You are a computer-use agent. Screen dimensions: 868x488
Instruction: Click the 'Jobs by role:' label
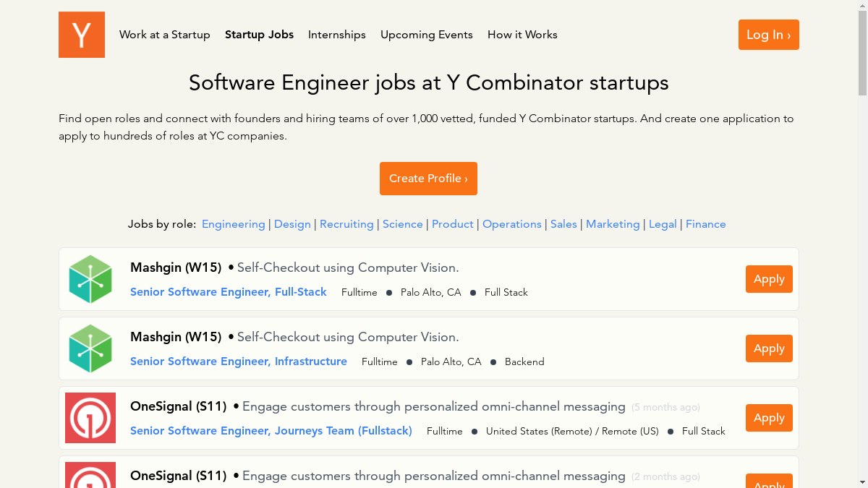[162, 224]
